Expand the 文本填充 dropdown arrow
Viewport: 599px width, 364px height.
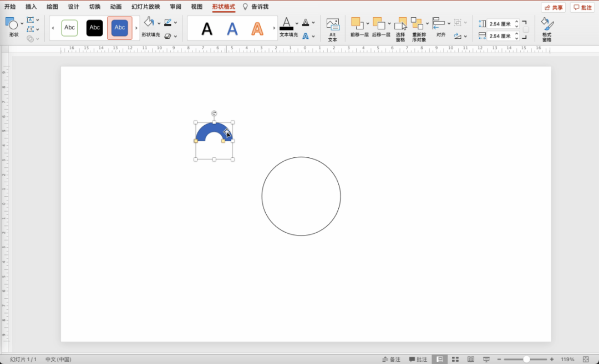(x=297, y=23)
